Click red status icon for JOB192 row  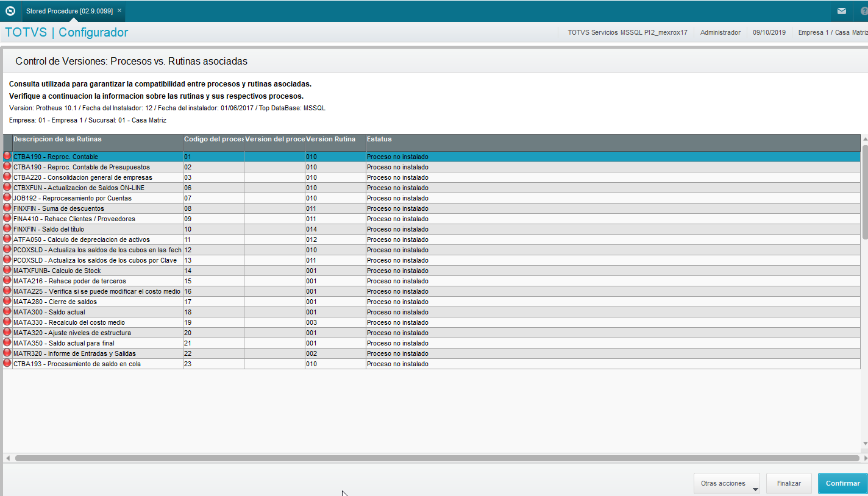click(7, 197)
